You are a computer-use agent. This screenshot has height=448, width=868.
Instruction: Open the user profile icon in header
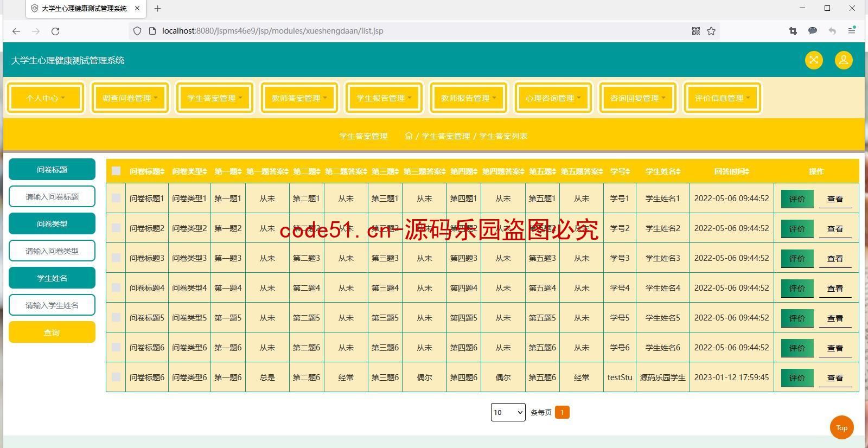click(844, 60)
